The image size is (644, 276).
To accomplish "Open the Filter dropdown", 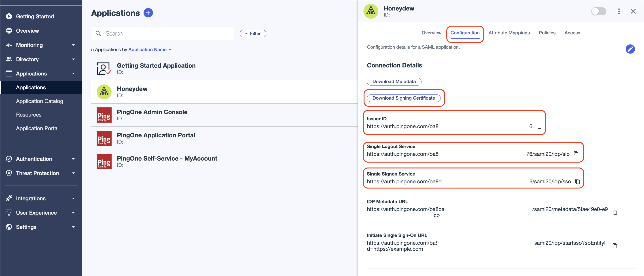I will 253,33.
